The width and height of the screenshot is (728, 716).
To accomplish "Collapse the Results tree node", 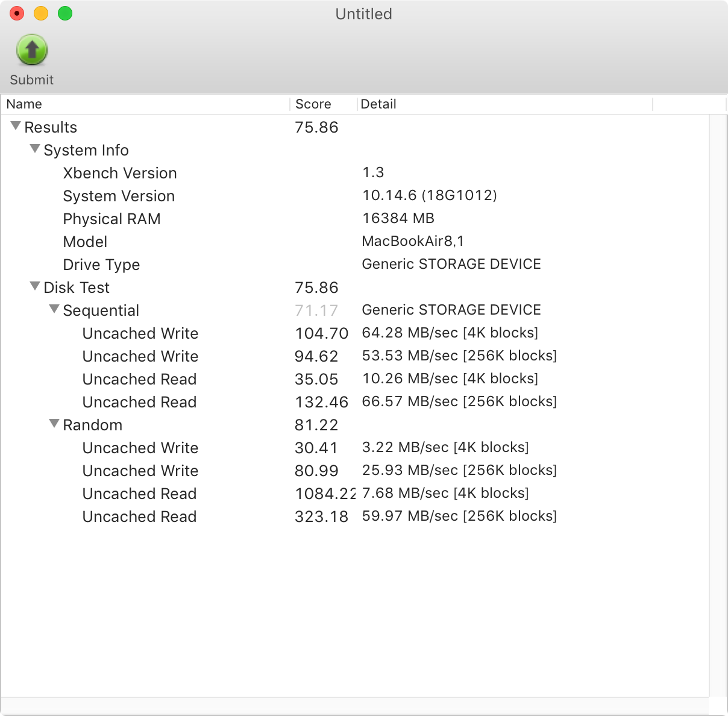I will coord(16,126).
